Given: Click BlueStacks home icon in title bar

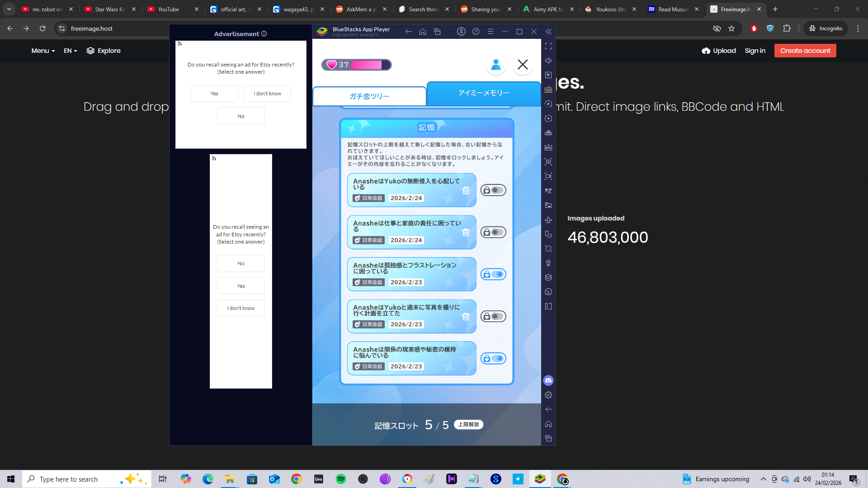Looking at the screenshot, I should coord(423,32).
